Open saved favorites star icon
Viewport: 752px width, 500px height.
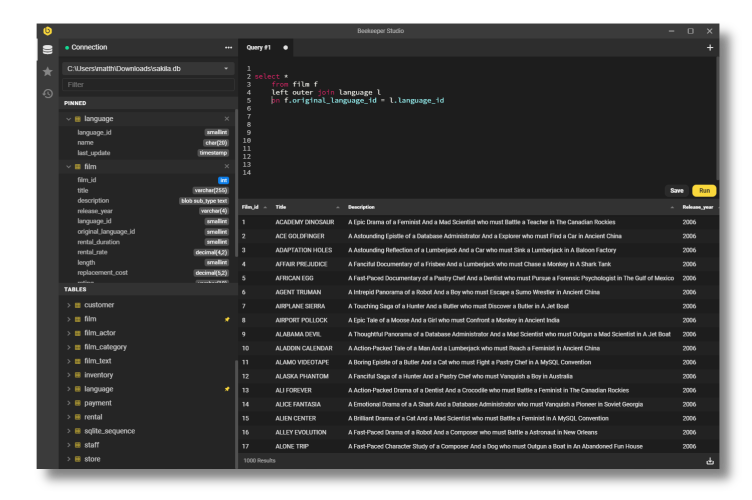pos(47,71)
